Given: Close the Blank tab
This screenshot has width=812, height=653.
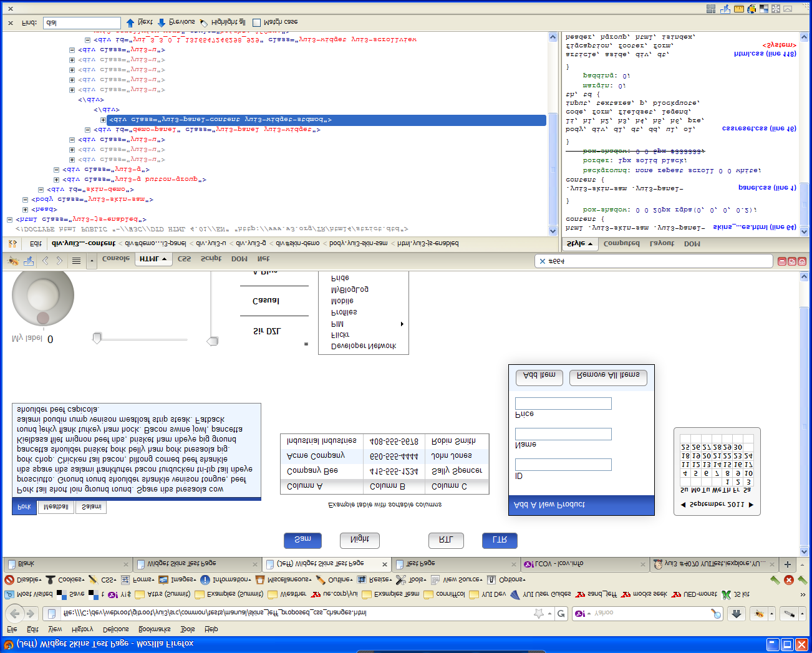Looking at the screenshot, I should coord(126,564).
